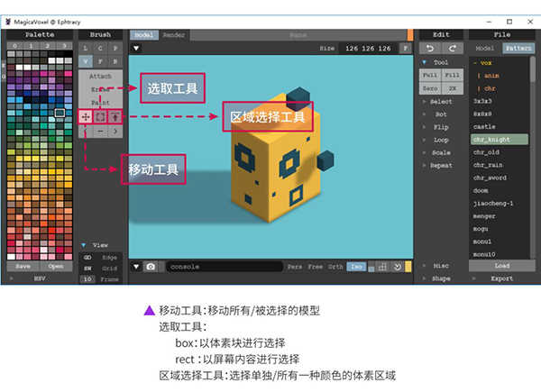Expand the Export section
Image resolution: width=541 pixels, height=392 pixels.
coord(474,278)
